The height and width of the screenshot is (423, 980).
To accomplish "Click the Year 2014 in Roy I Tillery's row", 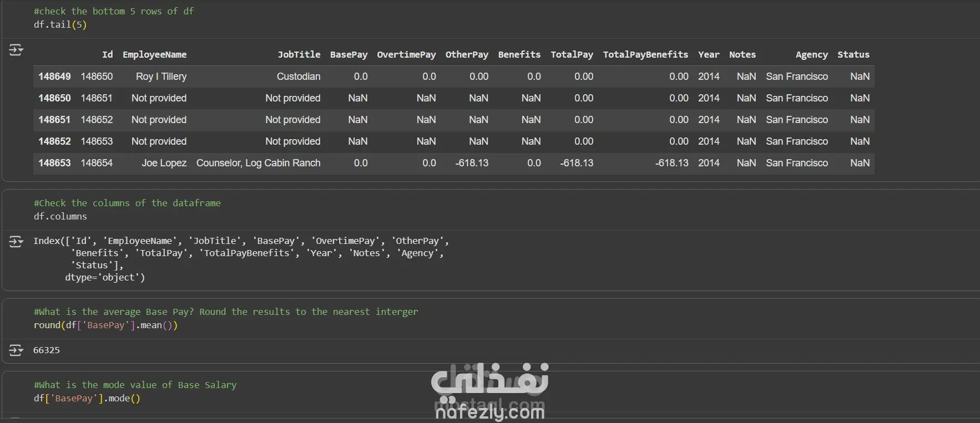I will point(709,77).
